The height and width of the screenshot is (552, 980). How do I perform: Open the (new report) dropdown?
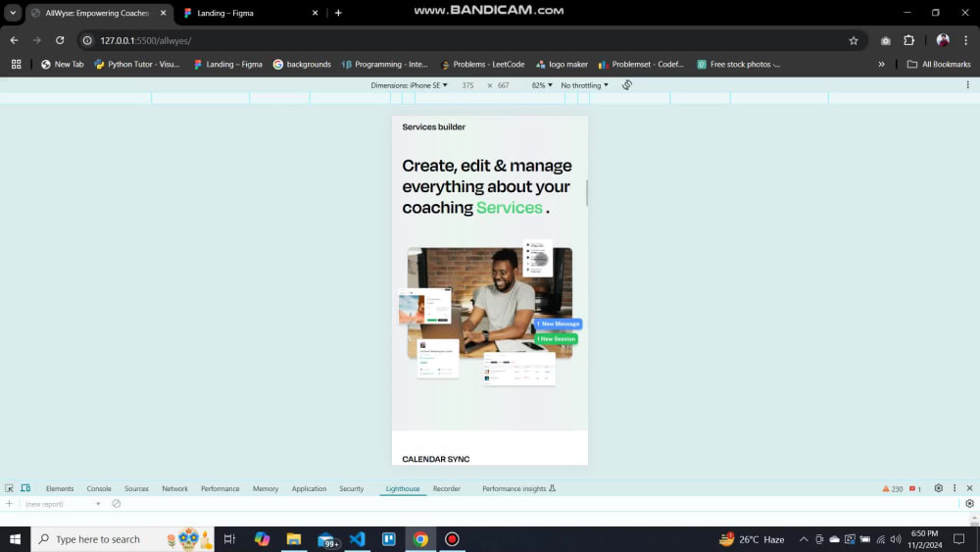(63, 504)
